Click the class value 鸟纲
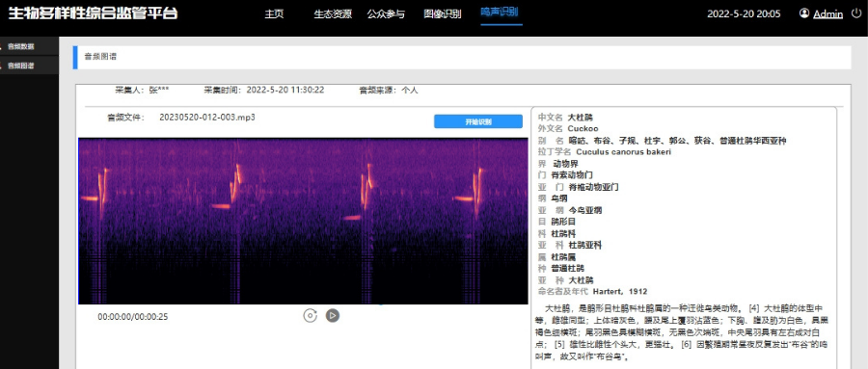This screenshot has height=369, width=868. click(x=559, y=198)
